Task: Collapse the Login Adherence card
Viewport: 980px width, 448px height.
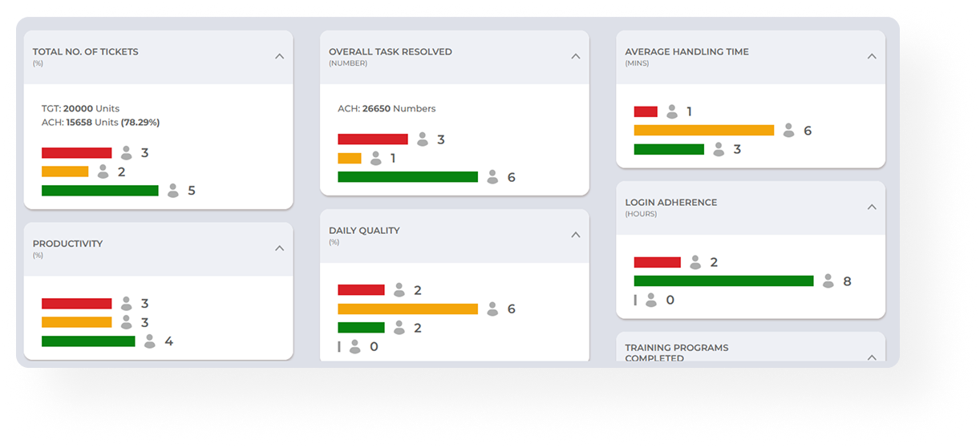Action: pyautogui.click(x=872, y=207)
